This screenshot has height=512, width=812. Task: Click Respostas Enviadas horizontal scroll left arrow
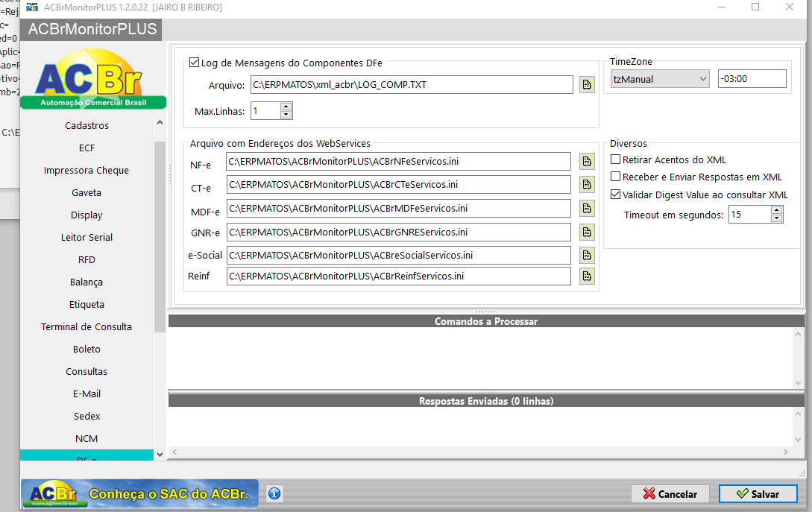coord(174,452)
